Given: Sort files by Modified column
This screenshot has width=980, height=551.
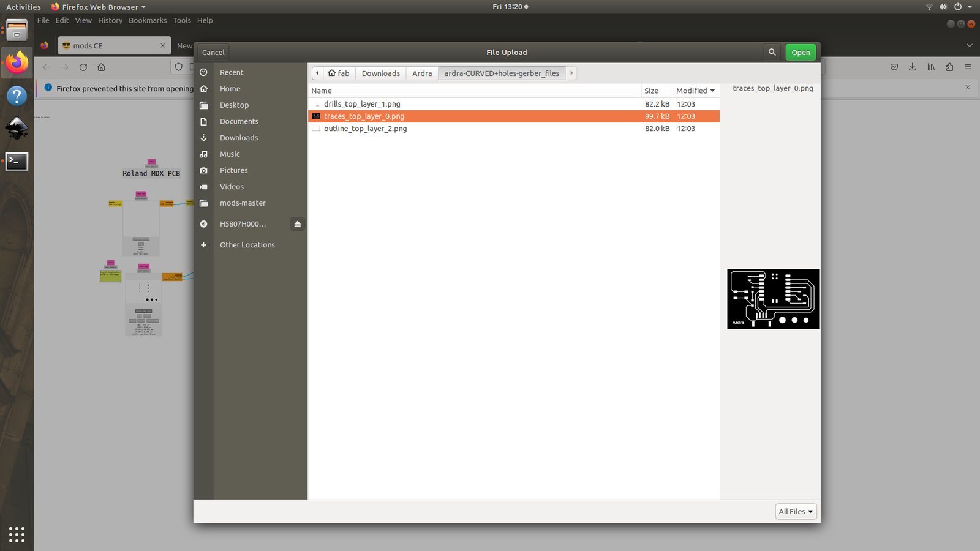Looking at the screenshot, I should [696, 91].
